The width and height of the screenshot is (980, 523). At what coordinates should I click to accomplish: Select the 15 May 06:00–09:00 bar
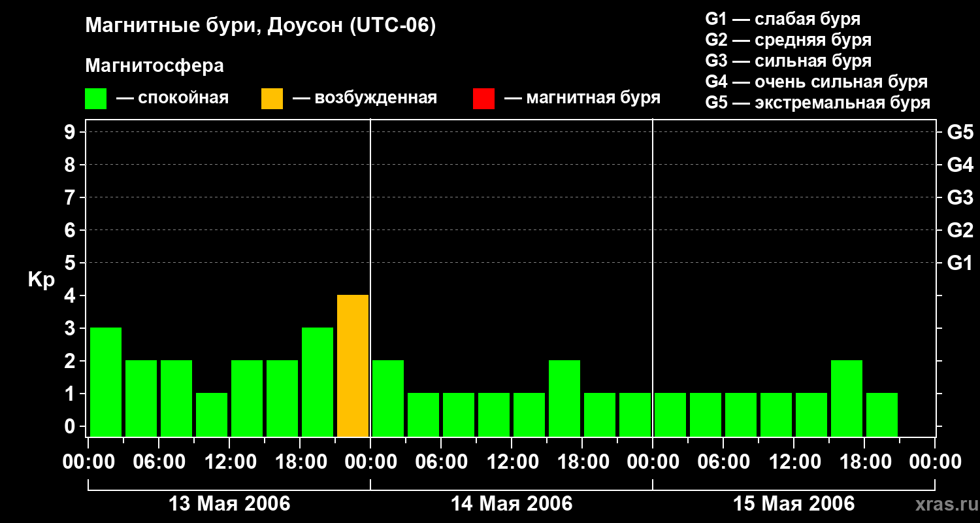tap(741, 414)
